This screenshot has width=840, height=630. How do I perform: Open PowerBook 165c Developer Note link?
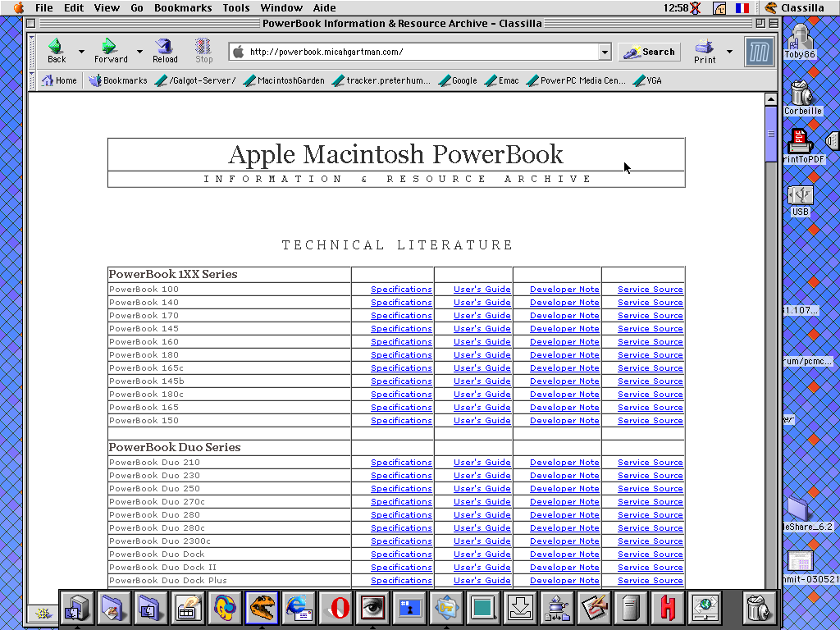(564, 368)
